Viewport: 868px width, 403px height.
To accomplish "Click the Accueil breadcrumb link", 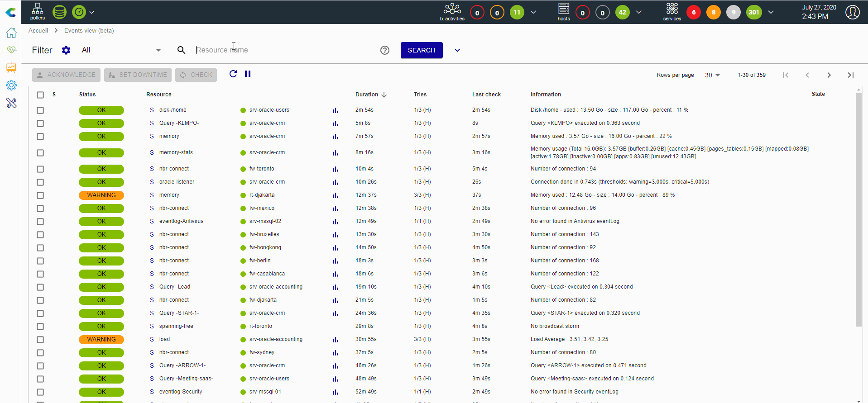I will [x=38, y=31].
